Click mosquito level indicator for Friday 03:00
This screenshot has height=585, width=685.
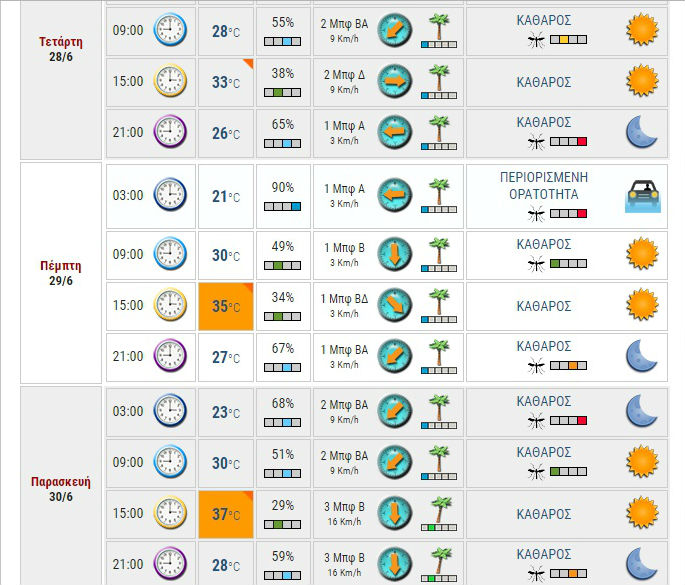click(x=568, y=421)
